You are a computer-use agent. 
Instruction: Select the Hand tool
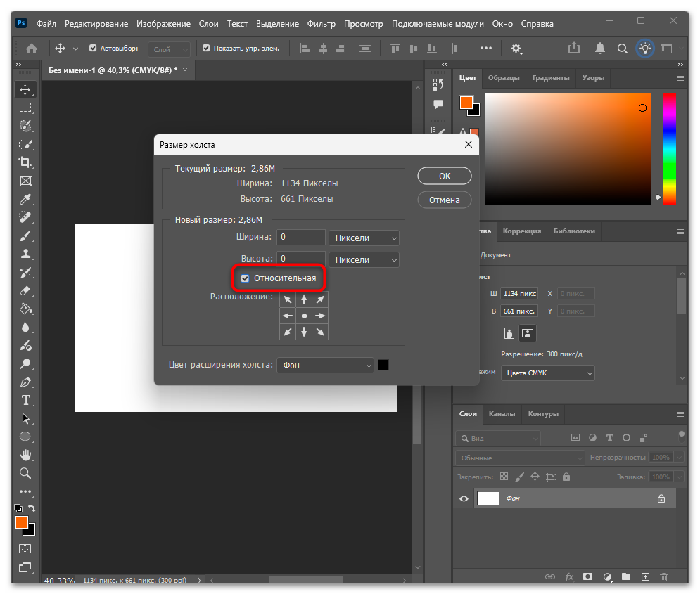tap(25, 455)
